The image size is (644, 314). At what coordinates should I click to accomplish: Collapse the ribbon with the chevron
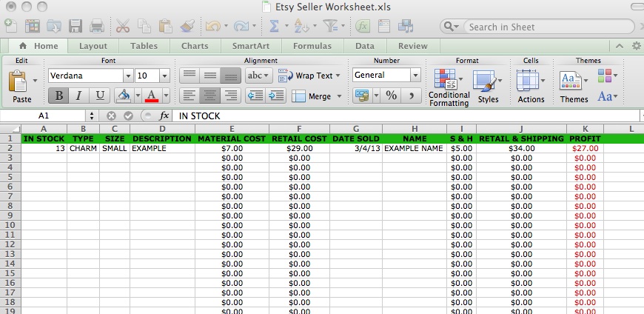[620, 46]
